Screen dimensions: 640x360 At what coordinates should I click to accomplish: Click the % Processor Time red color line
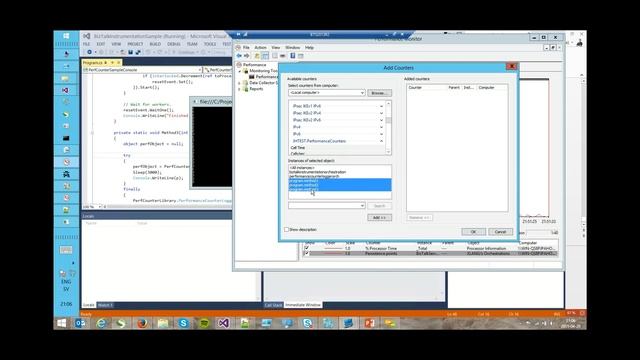tap(333, 248)
